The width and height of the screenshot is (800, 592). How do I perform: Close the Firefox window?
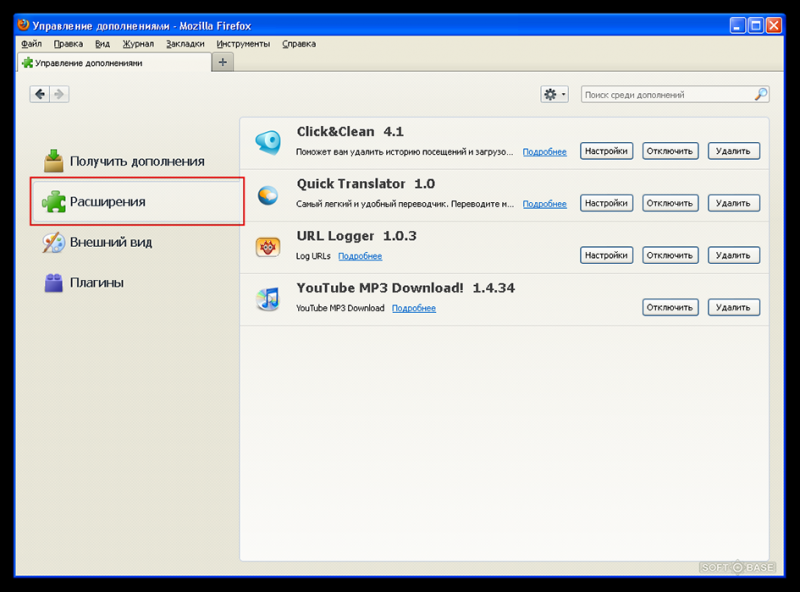[774, 26]
